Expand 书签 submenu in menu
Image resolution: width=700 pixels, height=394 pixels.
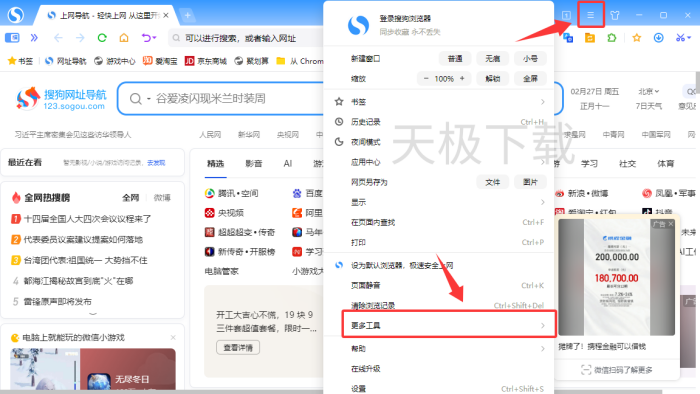point(440,102)
